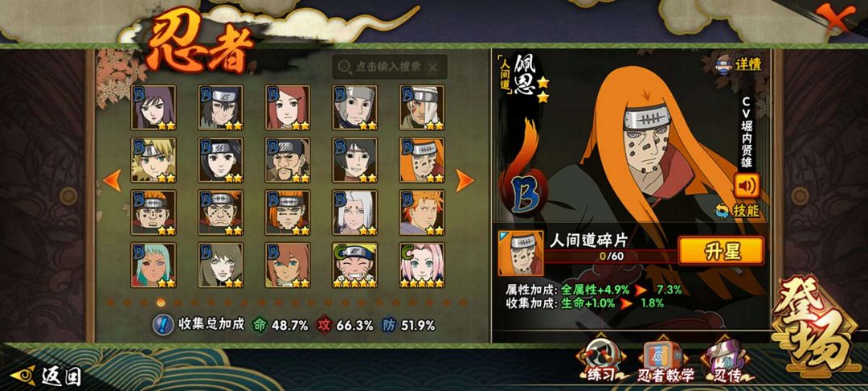Open 详情 ninja details
Screen dimensions: 868x391
739,64
